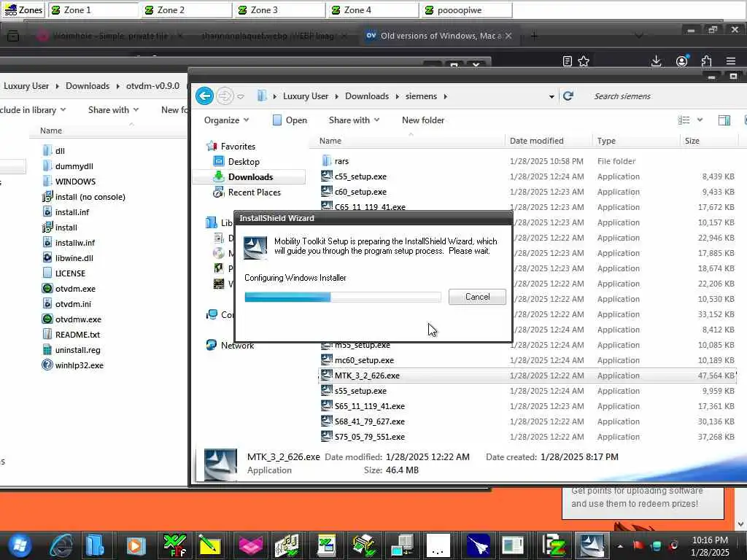This screenshot has height=560, width=747.
Task: Open the browser hamburger menu
Action: 731,61
